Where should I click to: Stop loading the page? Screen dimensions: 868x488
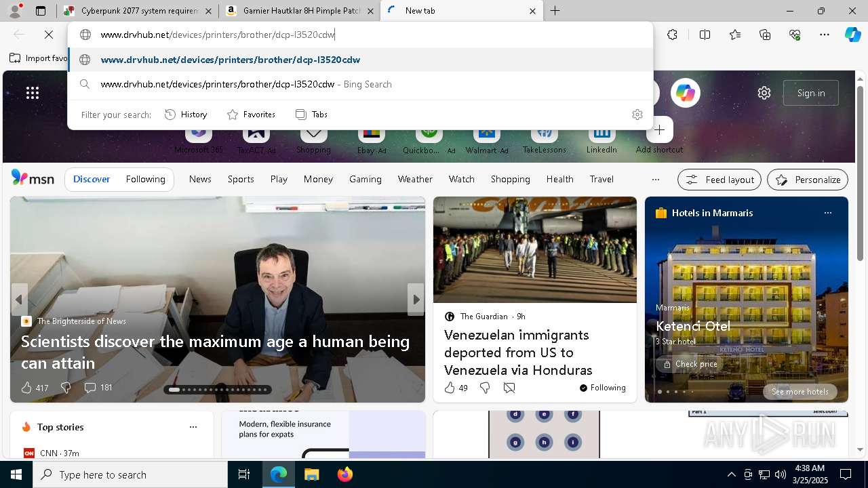(49, 35)
